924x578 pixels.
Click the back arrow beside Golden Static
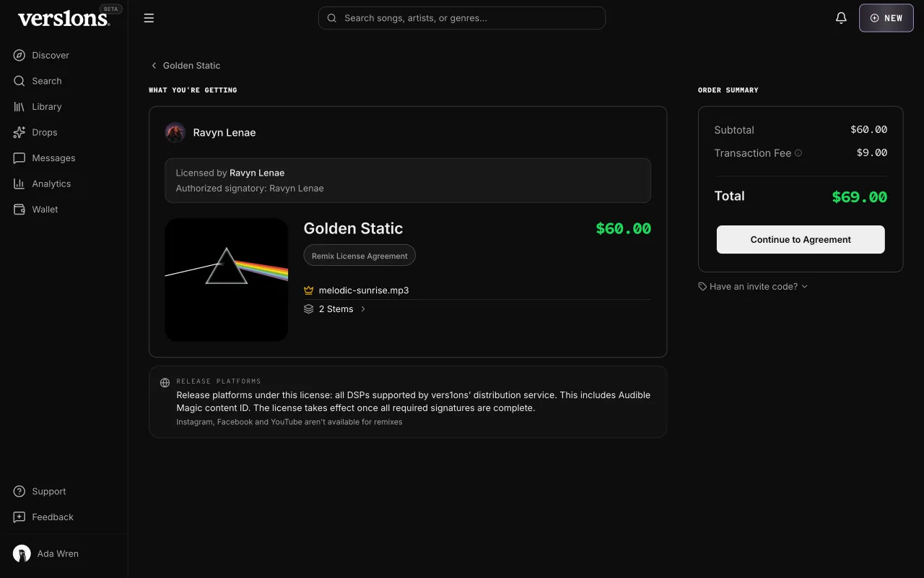pyautogui.click(x=154, y=66)
